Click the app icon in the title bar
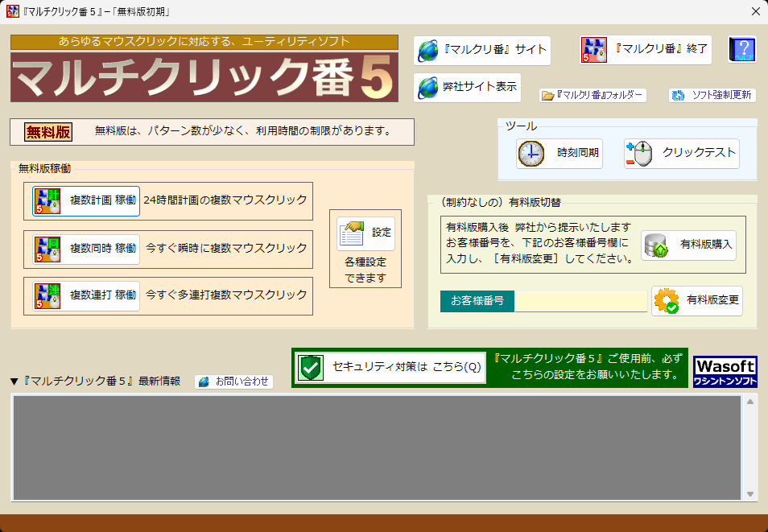The image size is (768, 532). (x=13, y=11)
